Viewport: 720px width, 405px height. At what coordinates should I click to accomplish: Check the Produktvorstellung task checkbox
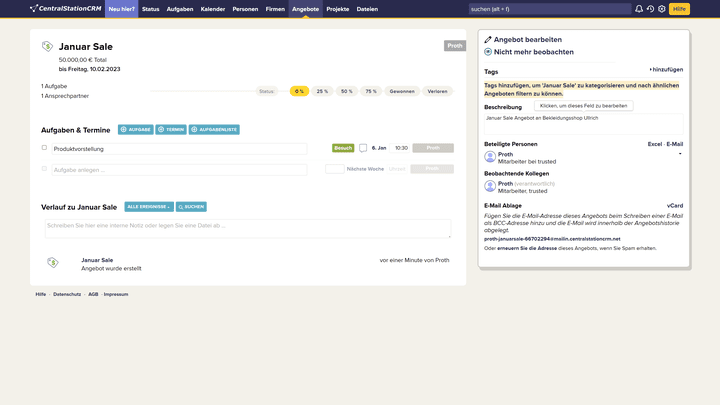44,148
